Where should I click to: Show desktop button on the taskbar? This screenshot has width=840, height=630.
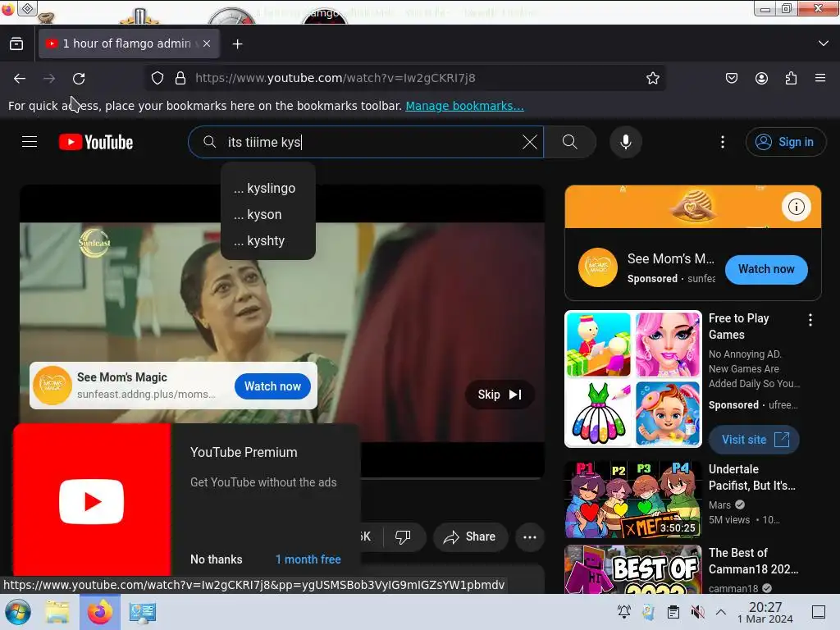tap(819, 612)
